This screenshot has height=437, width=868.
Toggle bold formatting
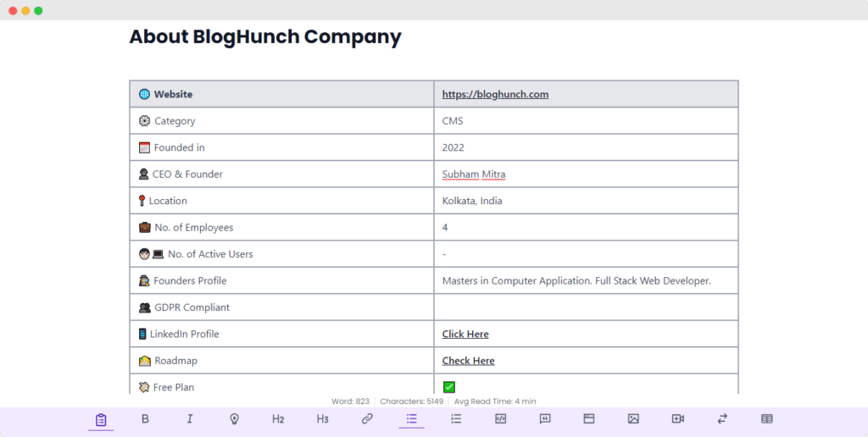tap(145, 418)
